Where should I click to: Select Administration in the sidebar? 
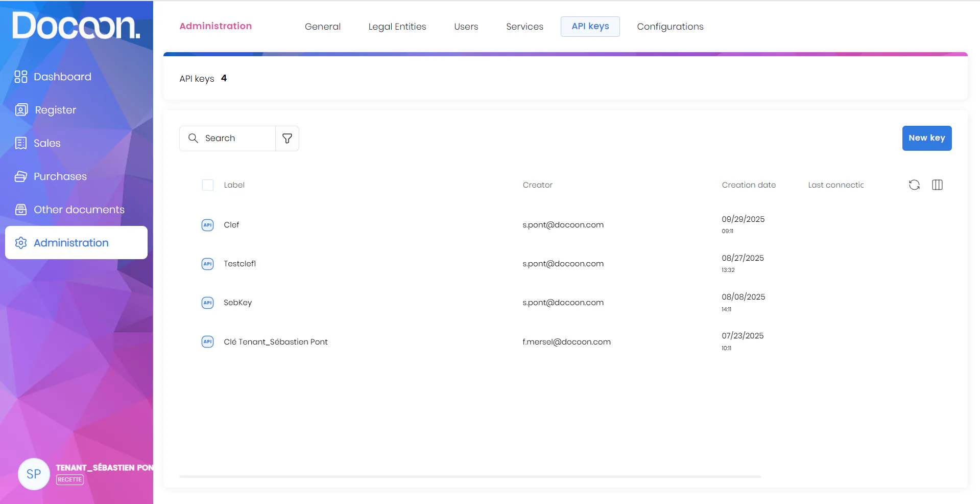(x=76, y=243)
